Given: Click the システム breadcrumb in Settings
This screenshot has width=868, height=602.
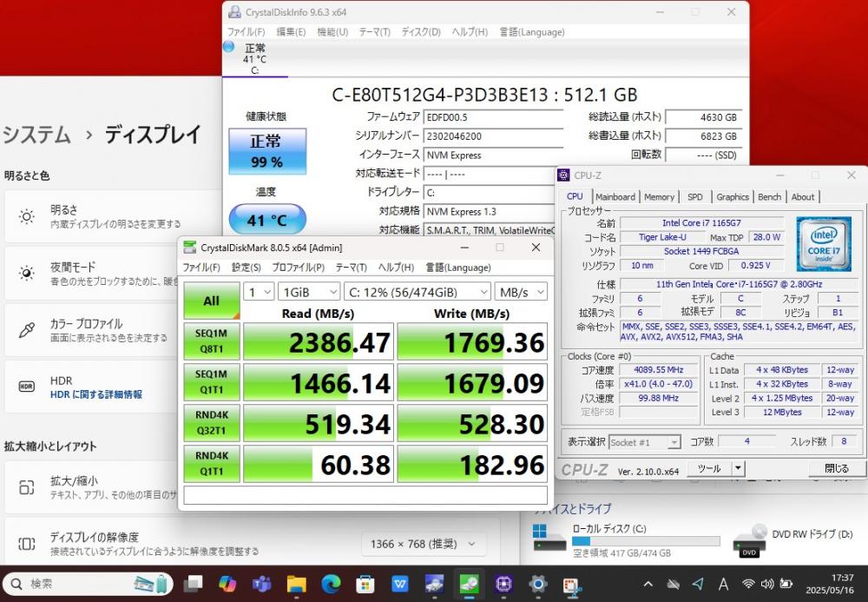Looking at the screenshot, I should (37, 135).
